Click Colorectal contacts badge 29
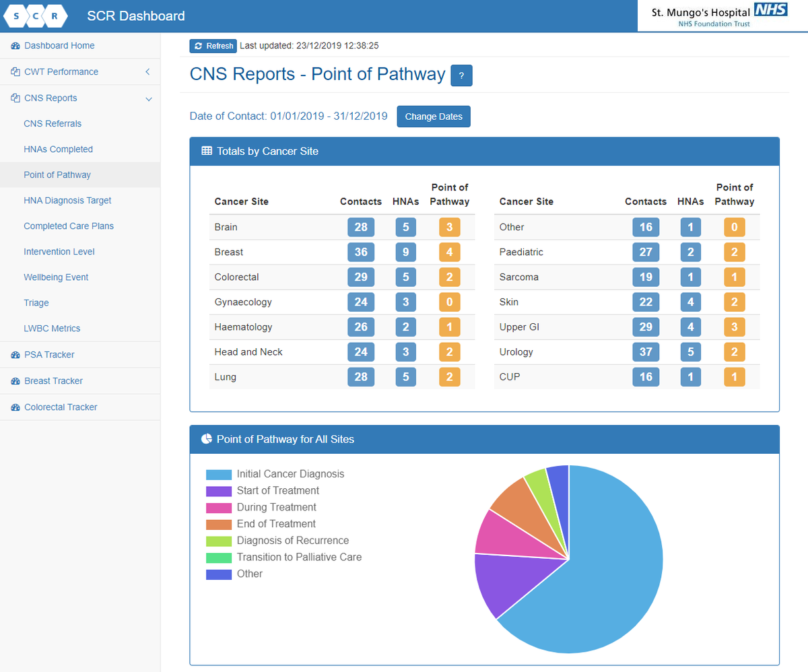This screenshot has height=672, width=808. (361, 277)
